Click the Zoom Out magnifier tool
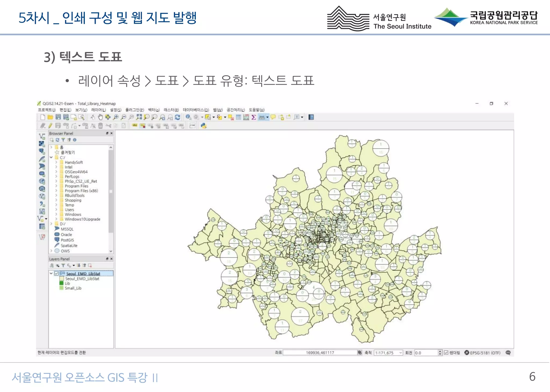The height and width of the screenshot is (392, 550). coord(124,117)
